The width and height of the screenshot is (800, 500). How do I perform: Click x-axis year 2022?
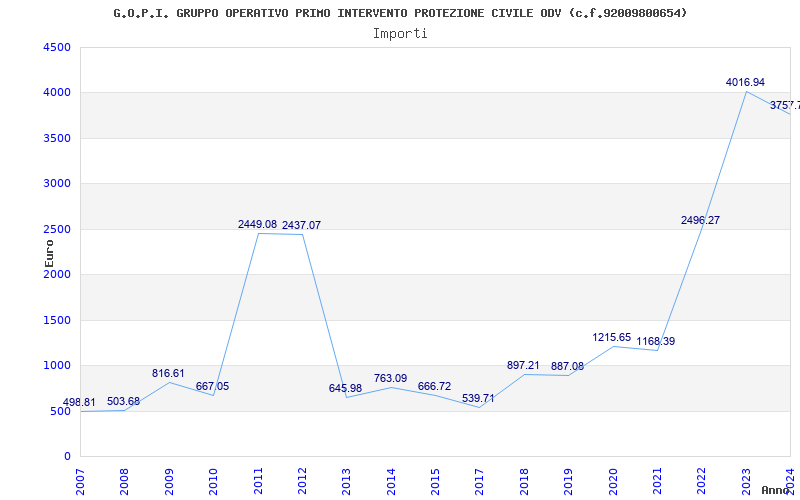tap(702, 482)
